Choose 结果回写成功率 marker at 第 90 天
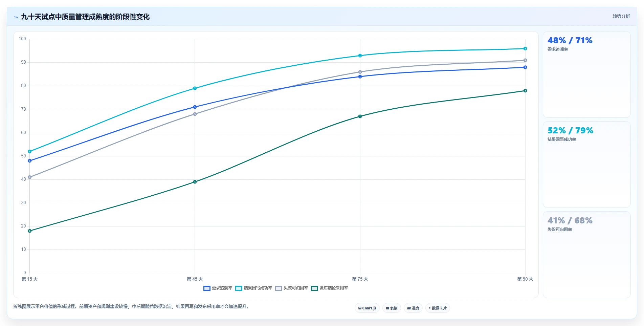Screen dimensions: 644x326 click(525, 49)
